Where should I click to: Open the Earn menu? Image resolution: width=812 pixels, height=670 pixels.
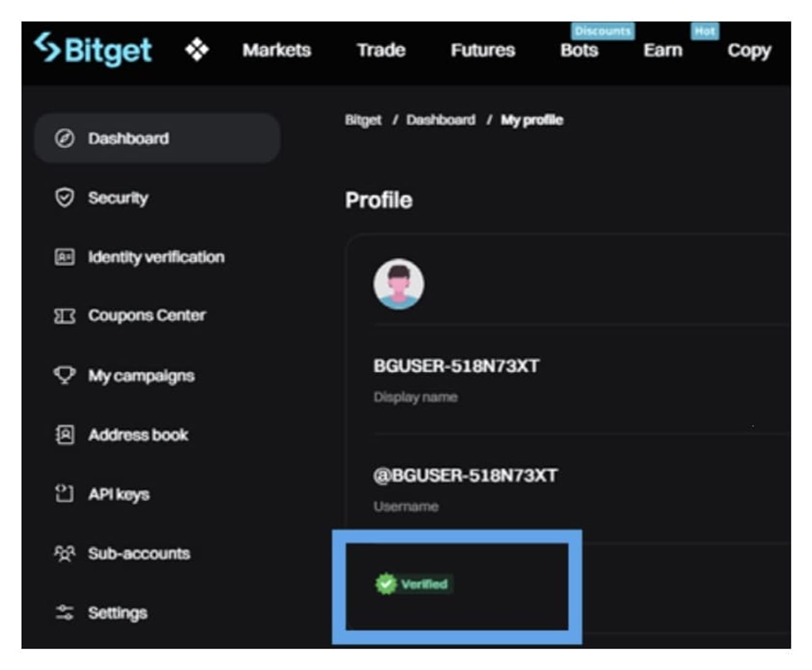click(663, 50)
